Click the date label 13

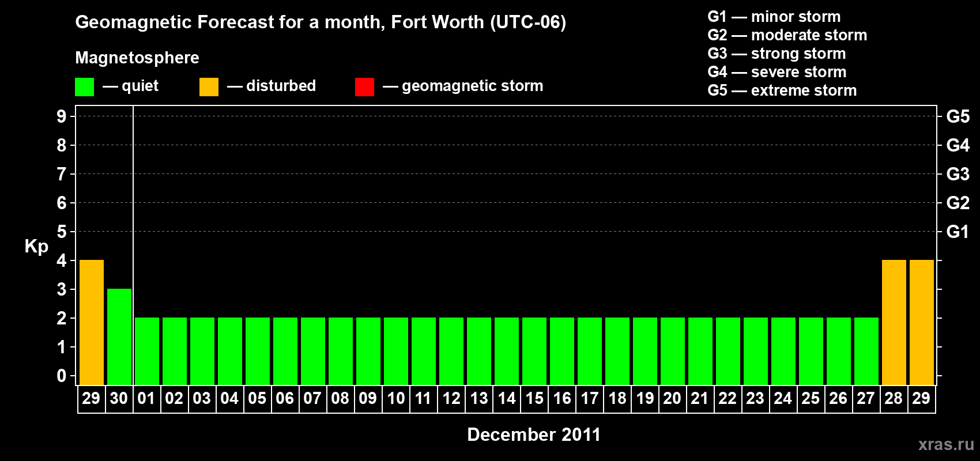coord(478,398)
